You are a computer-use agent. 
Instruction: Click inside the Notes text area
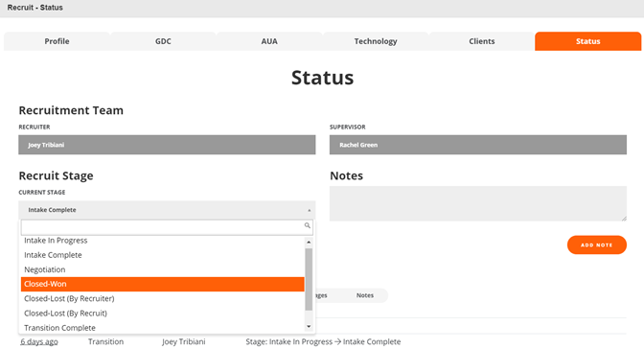[478, 203]
